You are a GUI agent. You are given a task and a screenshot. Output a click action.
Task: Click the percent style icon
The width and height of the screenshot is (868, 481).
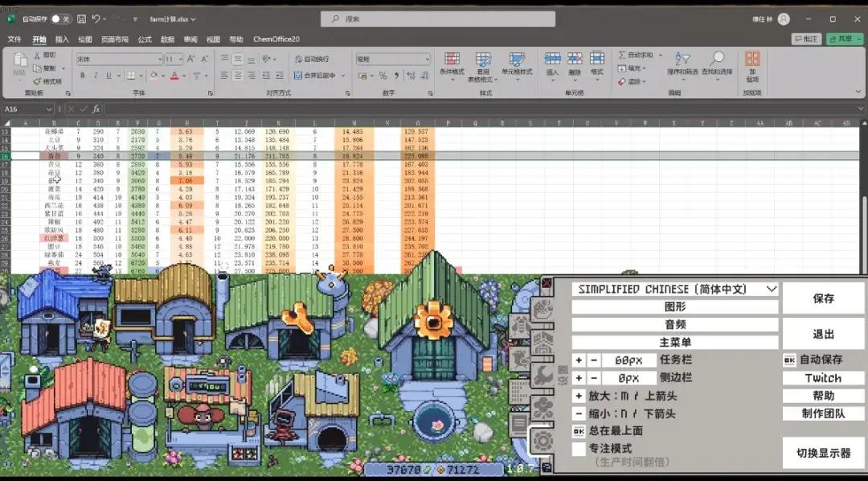coord(383,76)
